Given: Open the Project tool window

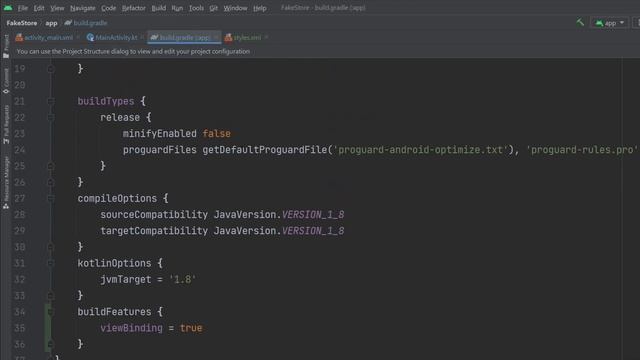Looking at the screenshot, I should [x=6, y=46].
